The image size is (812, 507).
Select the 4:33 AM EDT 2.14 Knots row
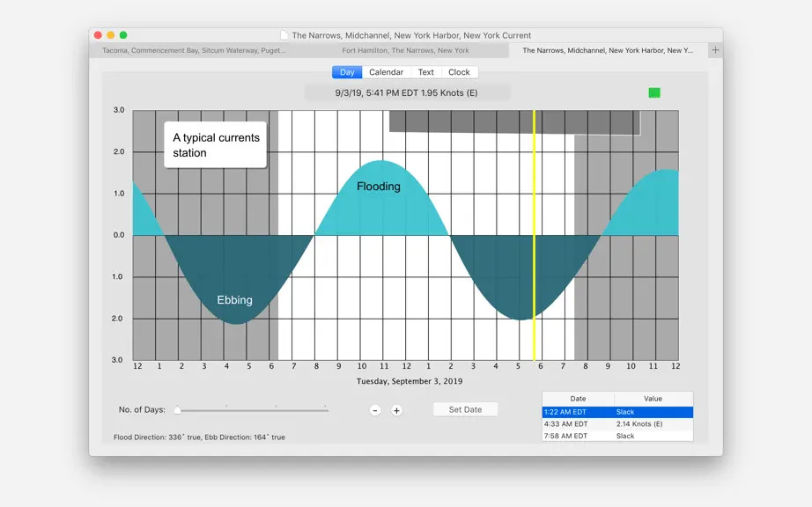click(x=617, y=423)
